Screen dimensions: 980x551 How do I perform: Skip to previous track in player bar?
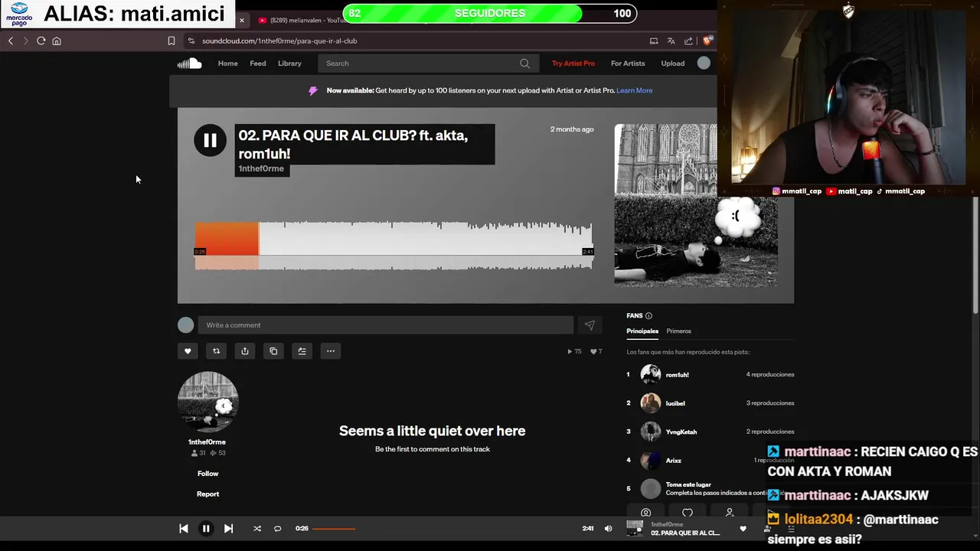pyautogui.click(x=184, y=529)
